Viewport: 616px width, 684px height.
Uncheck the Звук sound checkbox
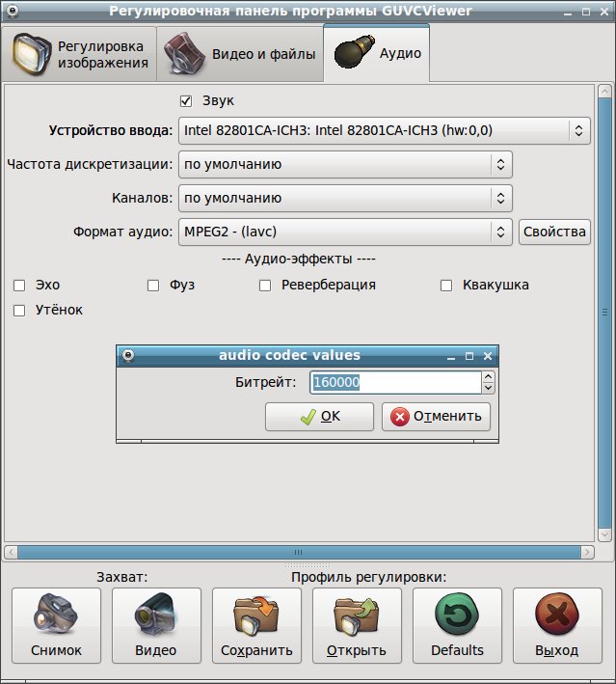pyautogui.click(x=186, y=101)
